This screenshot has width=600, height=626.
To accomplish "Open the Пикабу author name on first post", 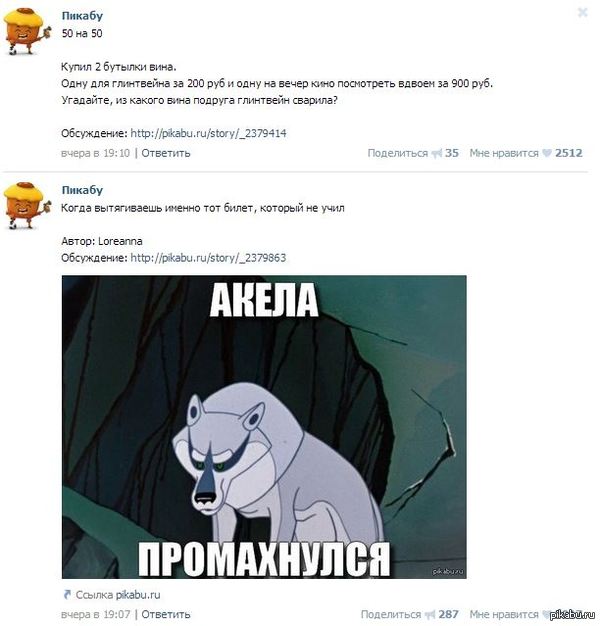I will [82, 16].
